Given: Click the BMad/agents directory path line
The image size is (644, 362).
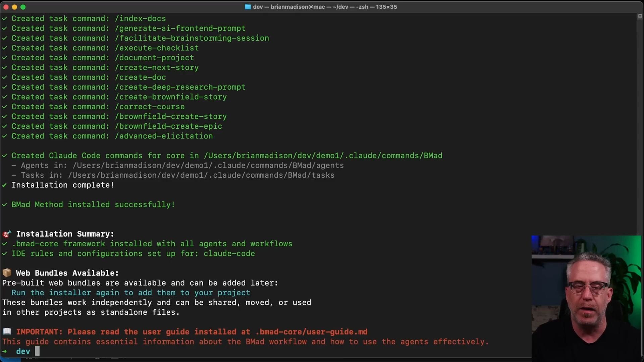Looking at the screenshot, I should 208,165.
